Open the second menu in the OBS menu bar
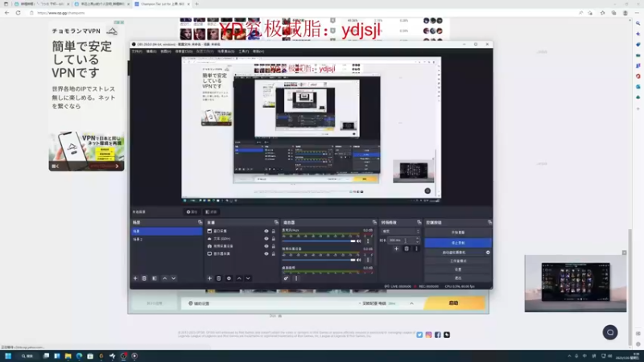644x362 pixels. 151,51
